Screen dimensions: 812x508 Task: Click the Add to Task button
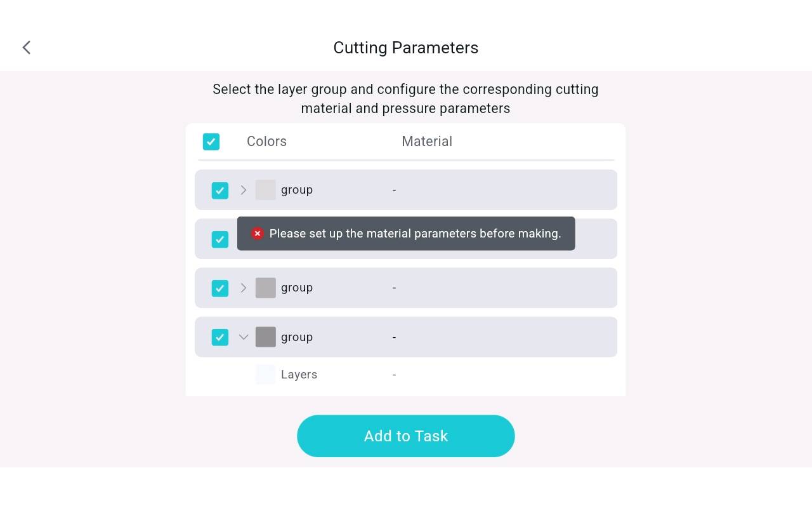(x=406, y=436)
